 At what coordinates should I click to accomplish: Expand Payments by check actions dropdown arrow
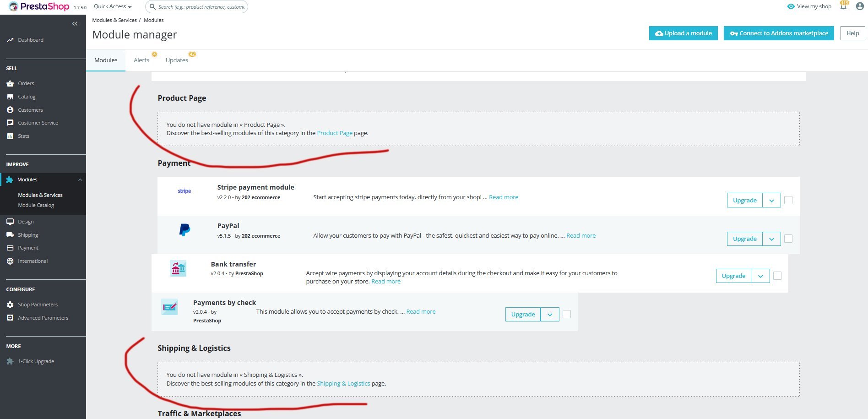pos(550,314)
